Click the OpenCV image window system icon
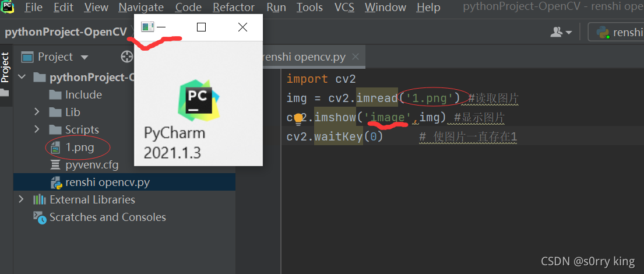The image size is (644, 274). pyautogui.click(x=147, y=27)
